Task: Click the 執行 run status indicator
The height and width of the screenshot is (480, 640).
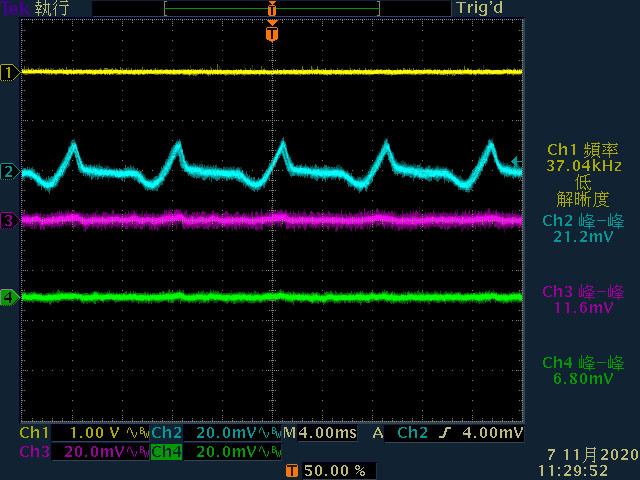Action: click(50, 8)
